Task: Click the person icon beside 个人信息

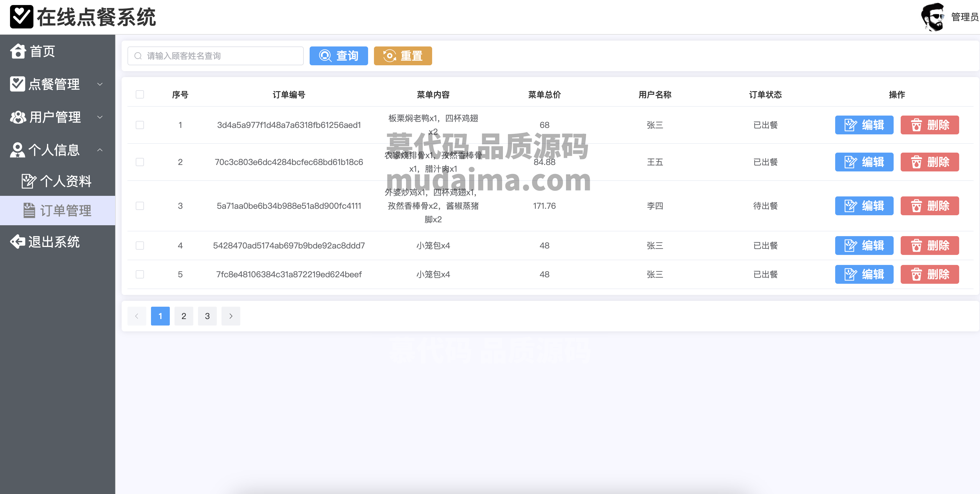Action: click(18, 150)
